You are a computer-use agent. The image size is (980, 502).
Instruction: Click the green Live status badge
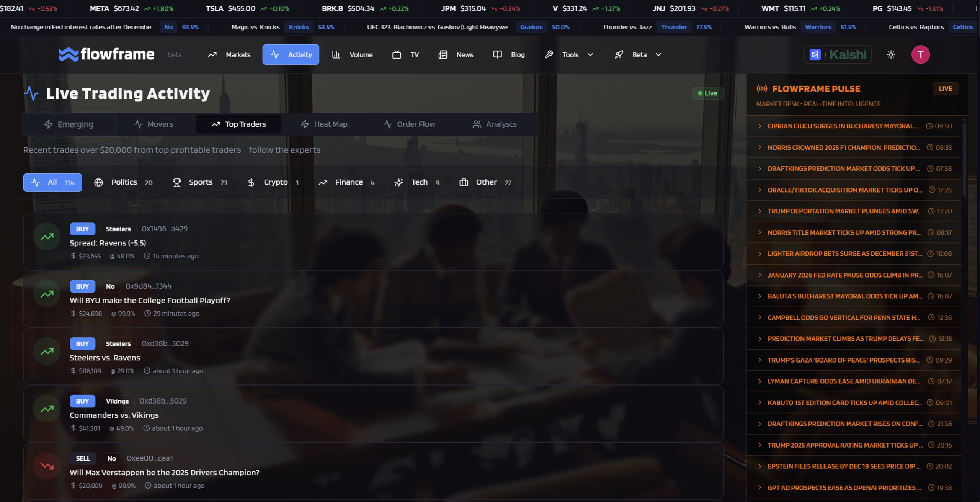[707, 93]
